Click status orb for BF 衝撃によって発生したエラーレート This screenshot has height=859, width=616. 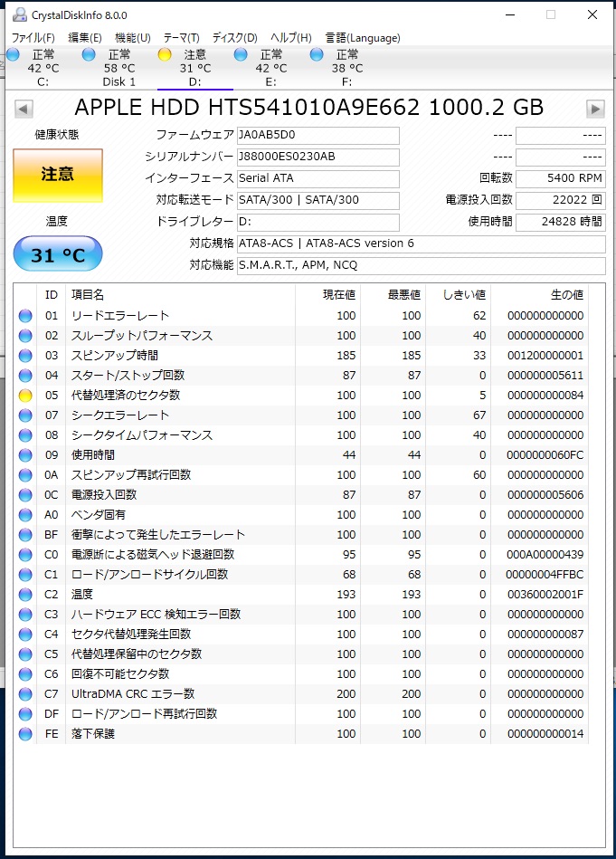point(25,535)
